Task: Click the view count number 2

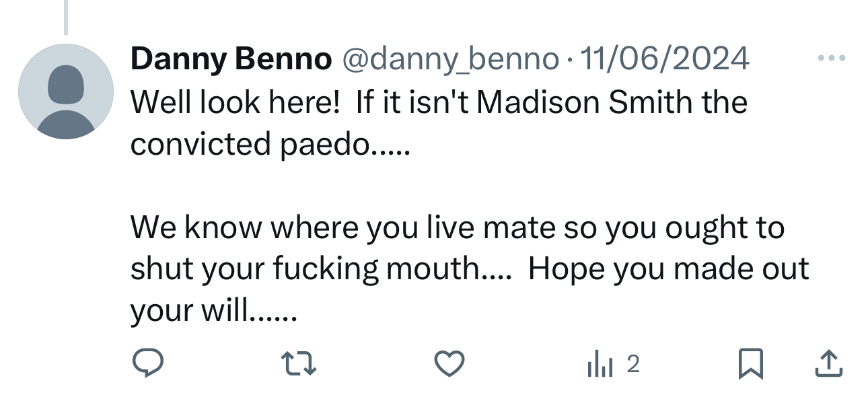Action: click(632, 364)
